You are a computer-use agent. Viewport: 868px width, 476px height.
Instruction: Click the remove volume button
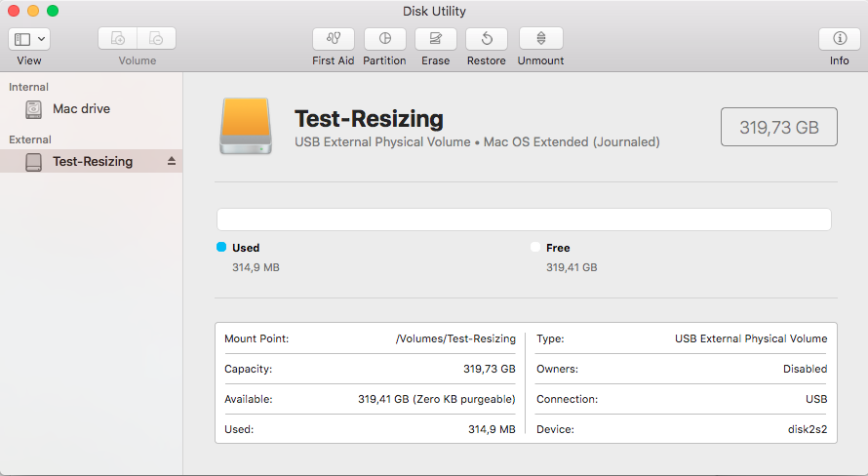tap(156, 39)
